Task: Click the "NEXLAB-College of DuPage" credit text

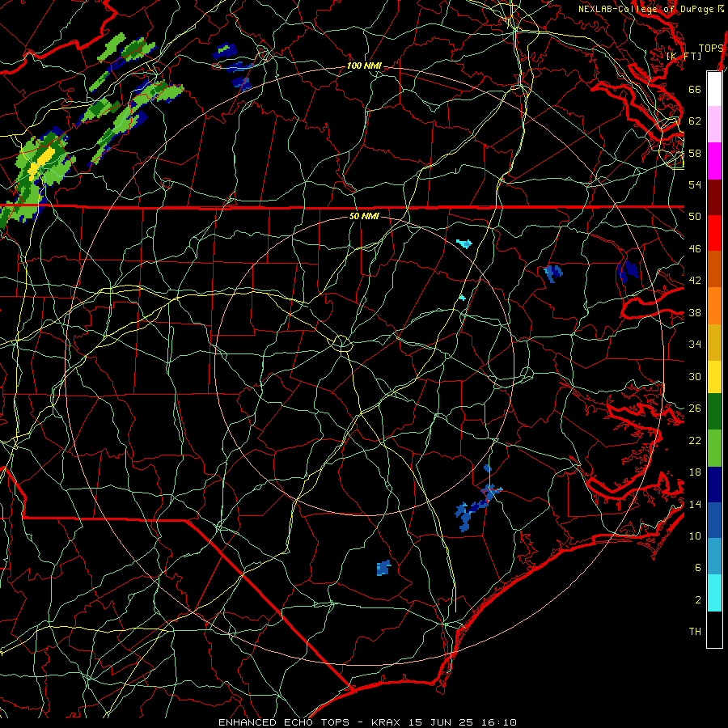Action: pyautogui.click(x=646, y=9)
